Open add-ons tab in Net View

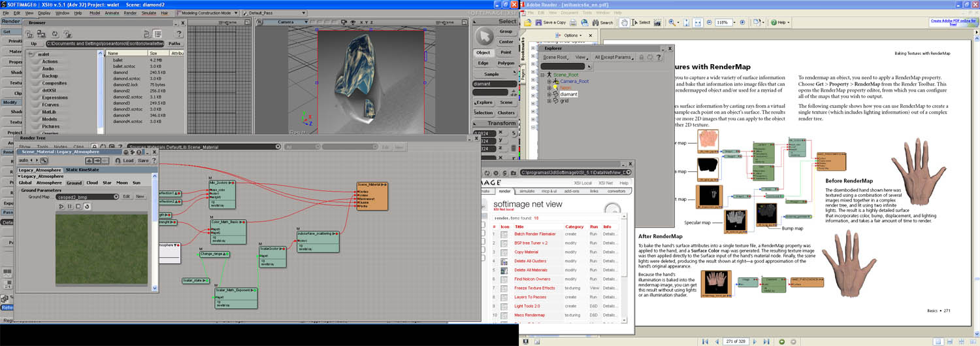pyautogui.click(x=572, y=191)
